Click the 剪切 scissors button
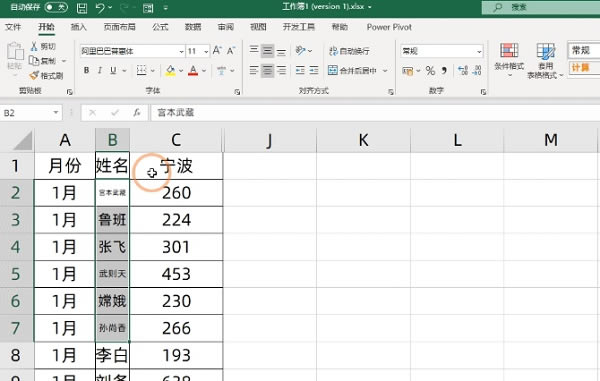This screenshot has height=381, width=600. point(43,46)
